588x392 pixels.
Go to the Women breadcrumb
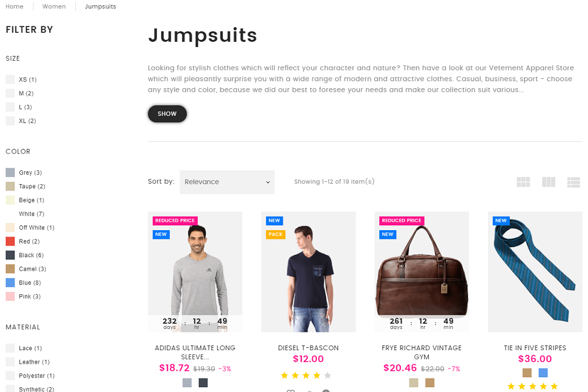(x=54, y=6)
